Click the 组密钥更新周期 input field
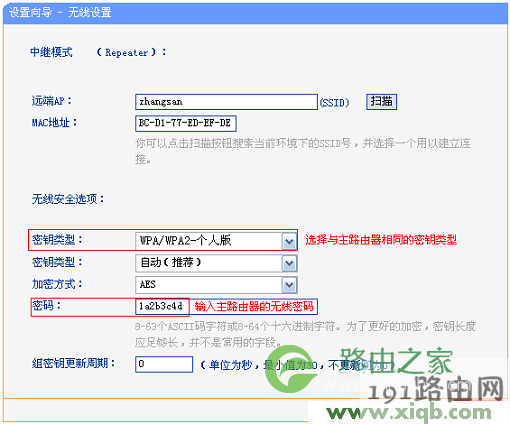Image resolution: width=510 pixels, height=424 pixels. [164, 364]
